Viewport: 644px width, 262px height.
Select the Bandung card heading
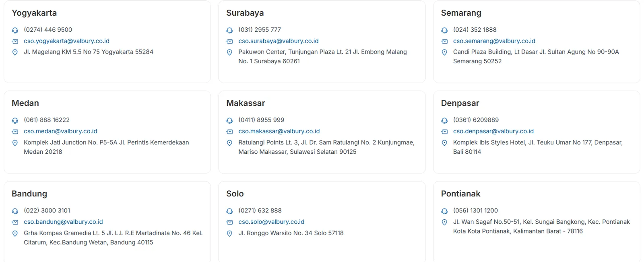[29, 194]
